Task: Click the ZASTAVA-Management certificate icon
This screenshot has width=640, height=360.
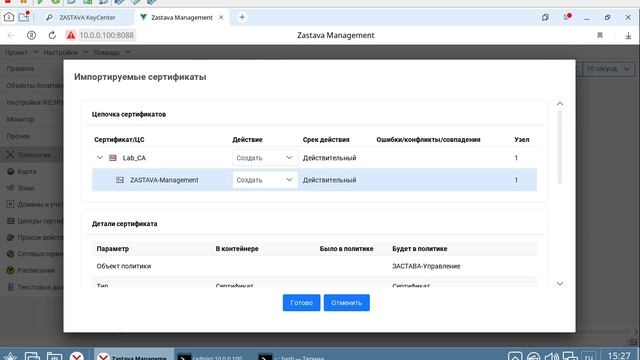Action: point(120,180)
